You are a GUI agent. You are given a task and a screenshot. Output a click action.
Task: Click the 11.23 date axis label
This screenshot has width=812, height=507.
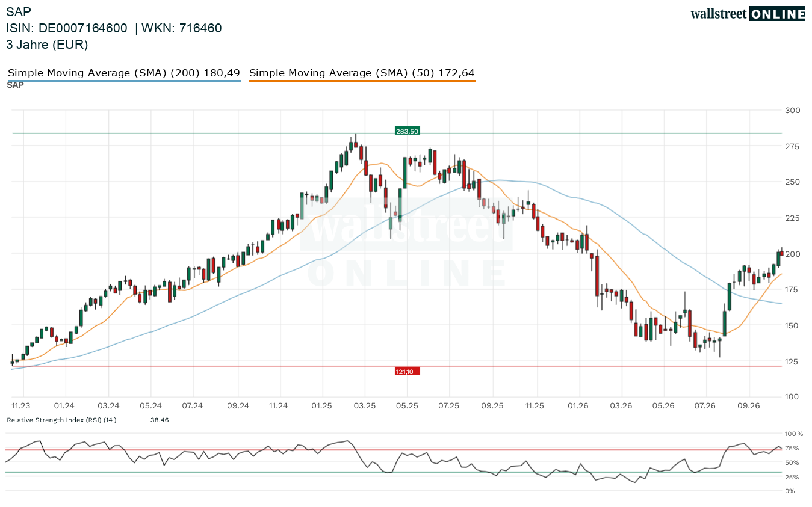click(x=21, y=406)
